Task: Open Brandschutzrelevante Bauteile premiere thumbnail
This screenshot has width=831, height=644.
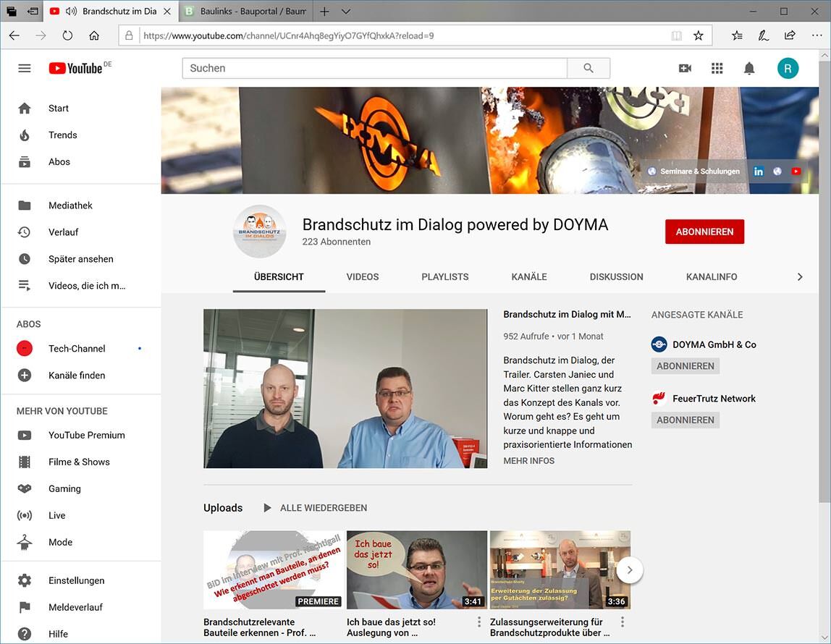Action: 274,570
